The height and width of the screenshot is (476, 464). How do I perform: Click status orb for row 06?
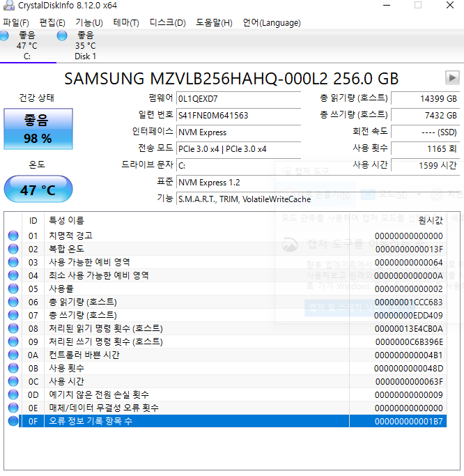coord(13,302)
